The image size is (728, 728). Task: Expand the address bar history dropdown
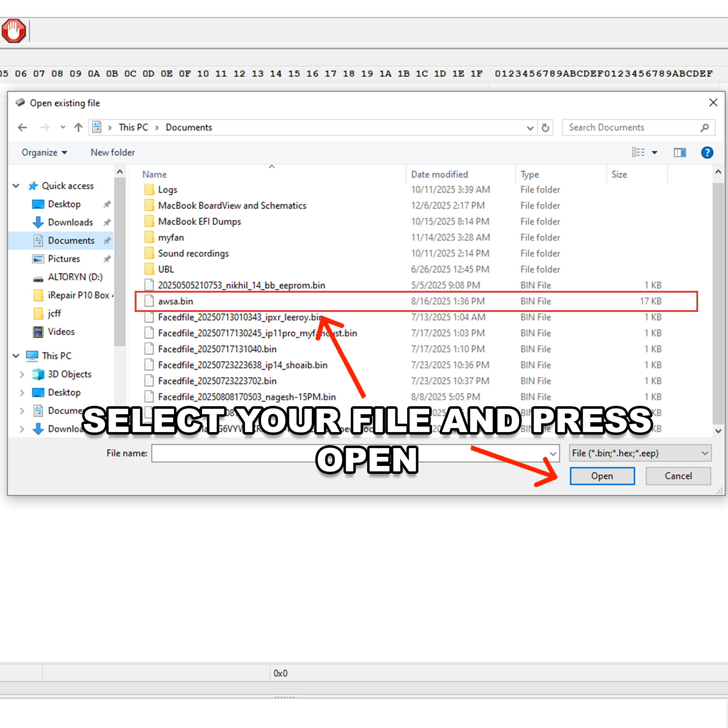tap(530, 128)
